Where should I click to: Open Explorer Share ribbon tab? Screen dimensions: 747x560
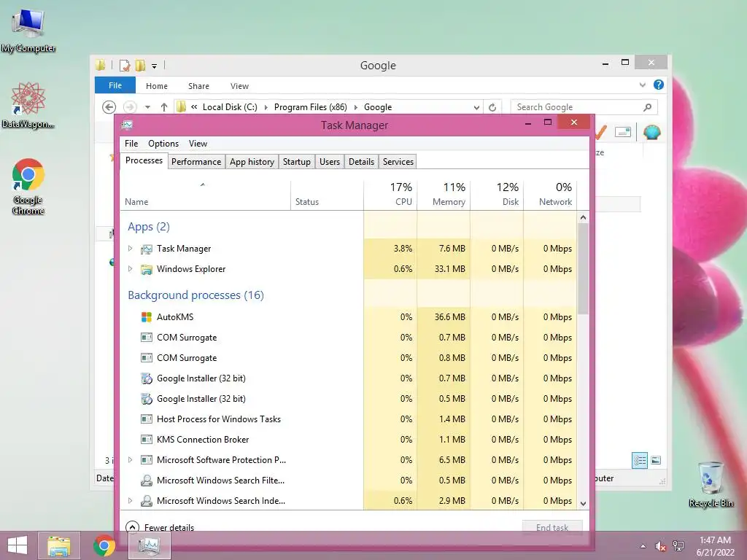pyautogui.click(x=198, y=86)
